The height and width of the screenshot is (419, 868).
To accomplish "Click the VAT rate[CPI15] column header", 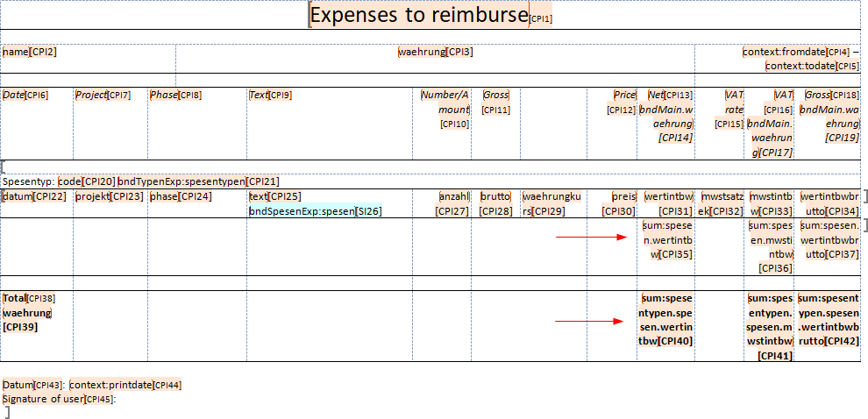I will (732, 109).
